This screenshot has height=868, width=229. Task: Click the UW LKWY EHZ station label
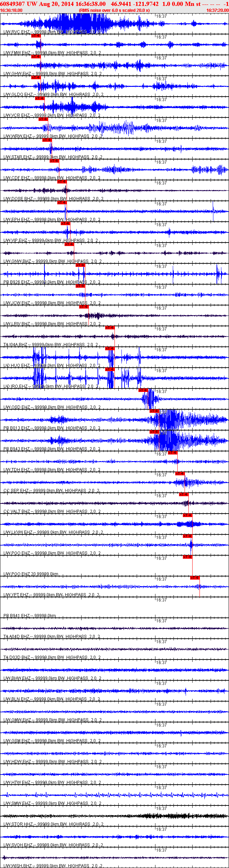coord(53,532)
